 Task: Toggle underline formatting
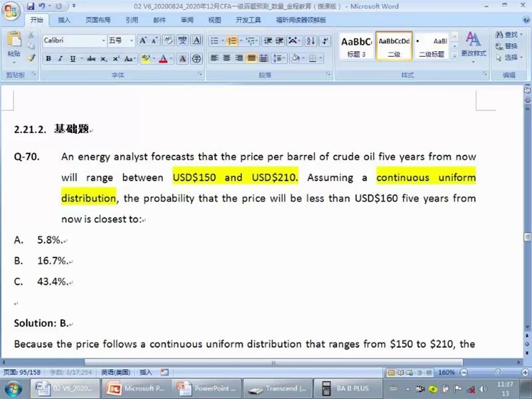click(x=72, y=59)
